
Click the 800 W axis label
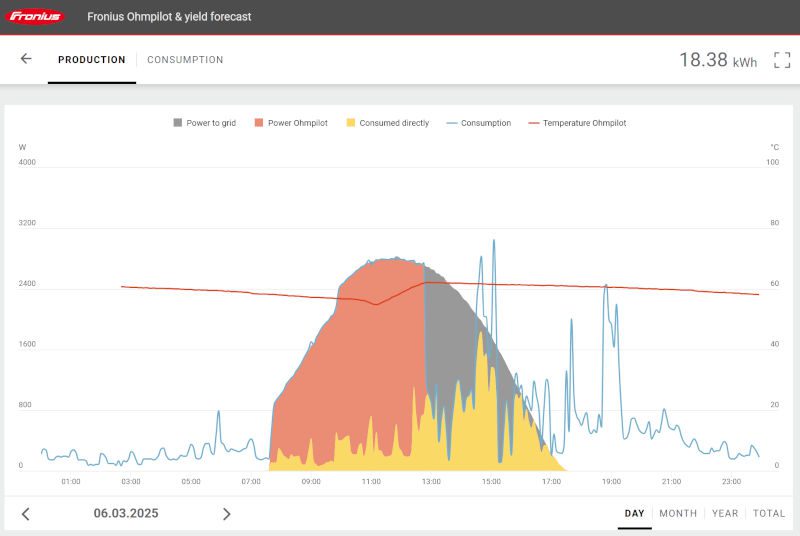(x=25, y=404)
